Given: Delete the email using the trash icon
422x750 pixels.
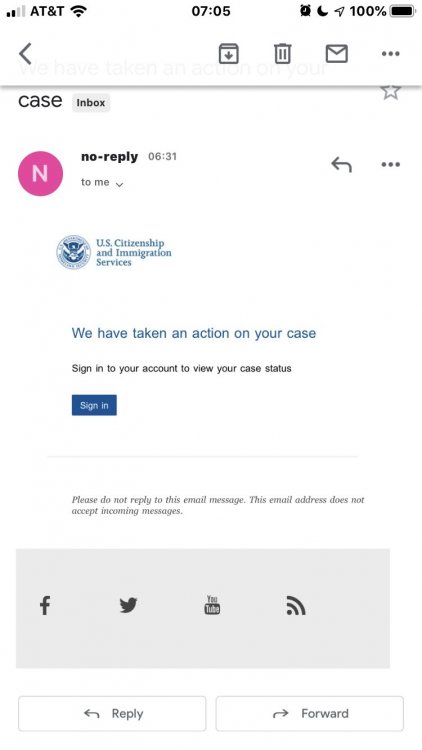Looking at the screenshot, I should (282, 53).
